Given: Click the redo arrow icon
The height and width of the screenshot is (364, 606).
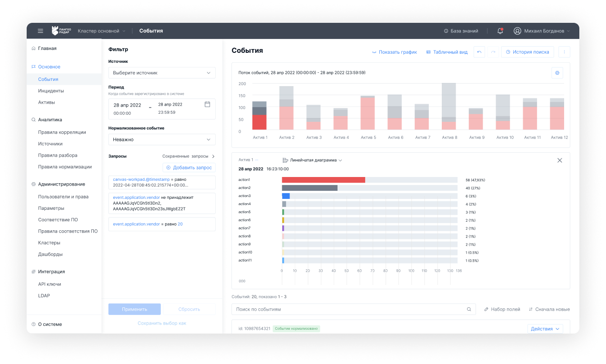Looking at the screenshot, I should click(x=493, y=52).
